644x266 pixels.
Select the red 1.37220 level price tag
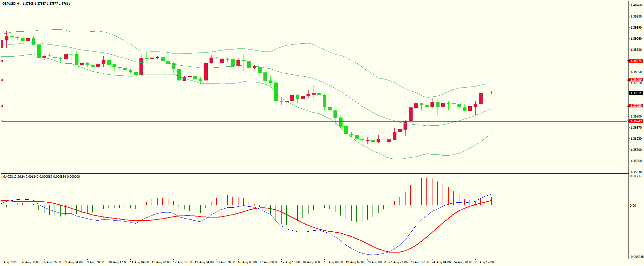636,106
